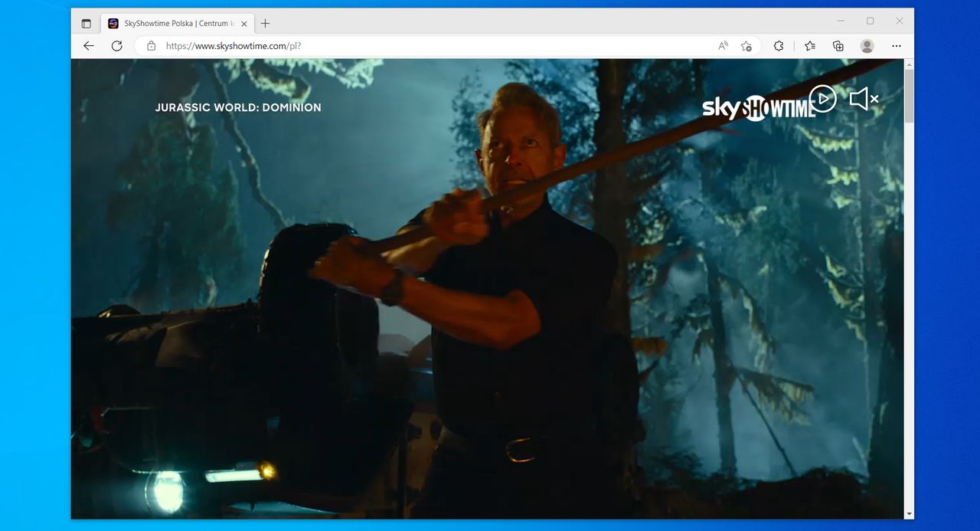Open the Favorites list icon
The width and height of the screenshot is (980, 531).
coord(810,46)
